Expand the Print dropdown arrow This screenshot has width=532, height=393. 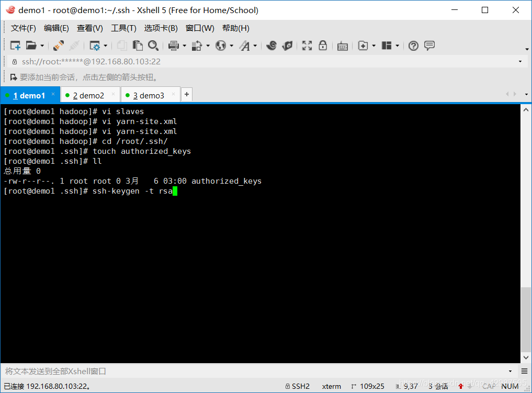(185, 46)
